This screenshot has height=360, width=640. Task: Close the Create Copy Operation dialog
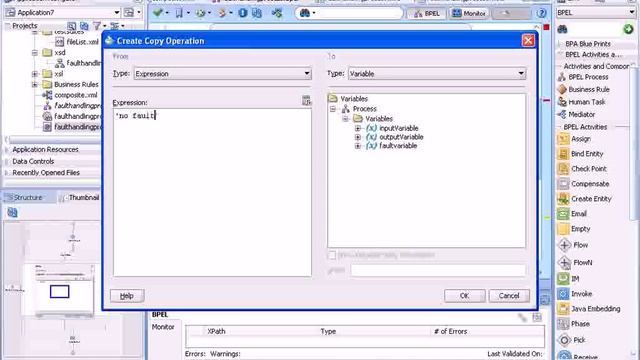click(528, 40)
